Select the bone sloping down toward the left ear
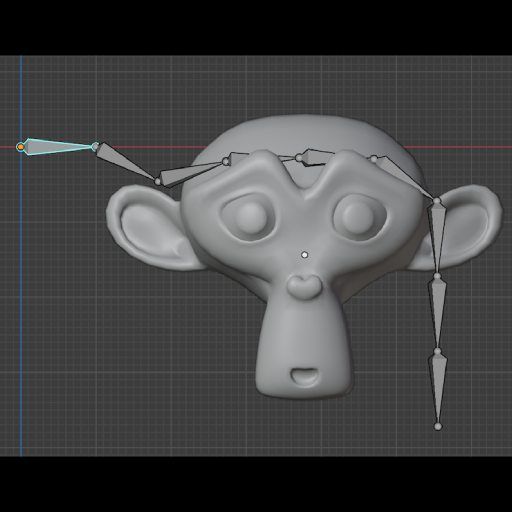Image resolution: width=512 pixels, height=512 pixels. pyautogui.click(x=125, y=161)
